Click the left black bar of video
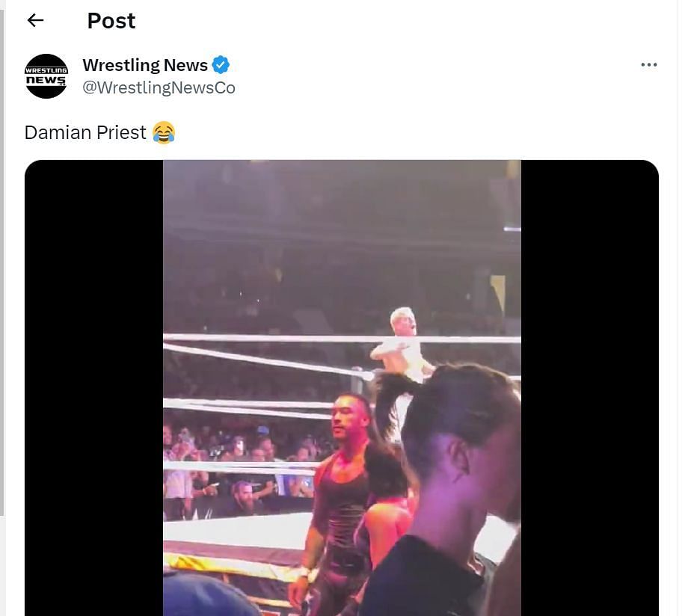 tap(94, 388)
